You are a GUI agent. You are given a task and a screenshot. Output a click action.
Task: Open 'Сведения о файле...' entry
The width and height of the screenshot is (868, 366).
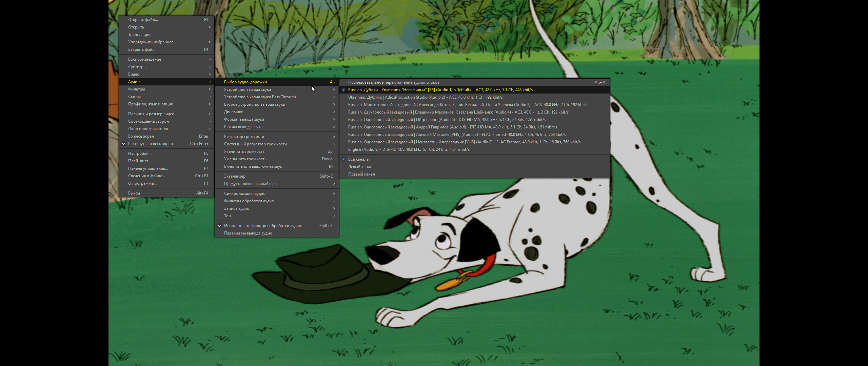pyautogui.click(x=166, y=176)
